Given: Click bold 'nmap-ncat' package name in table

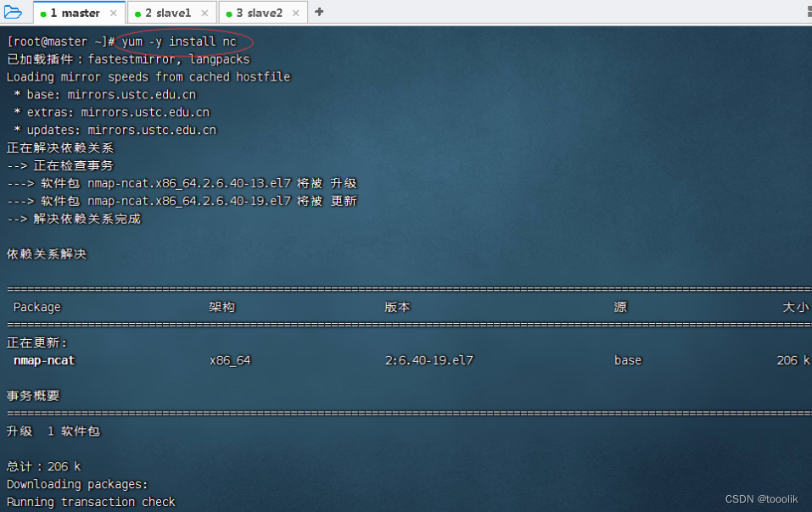Looking at the screenshot, I should point(44,360).
